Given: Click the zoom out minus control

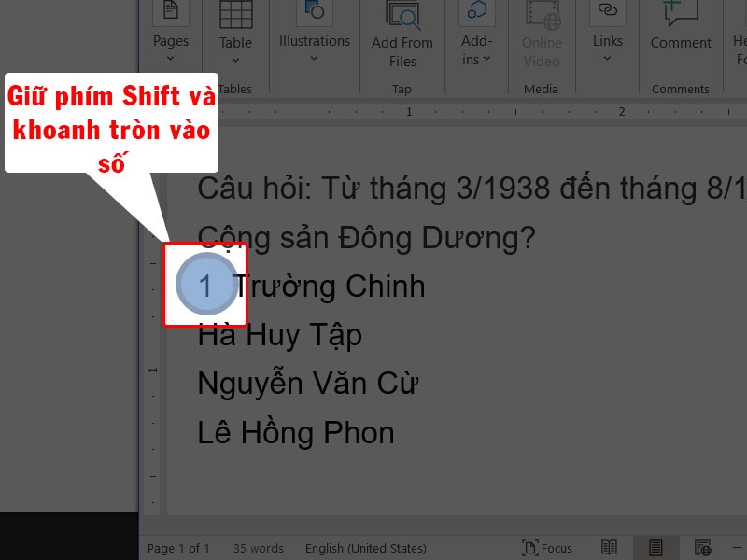Looking at the screenshot, I should (736, 548).
